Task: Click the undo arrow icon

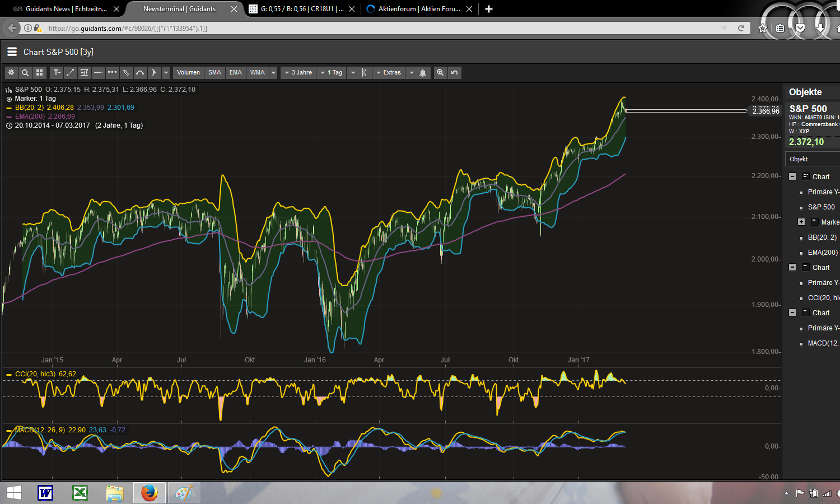Action: point(454,73)
